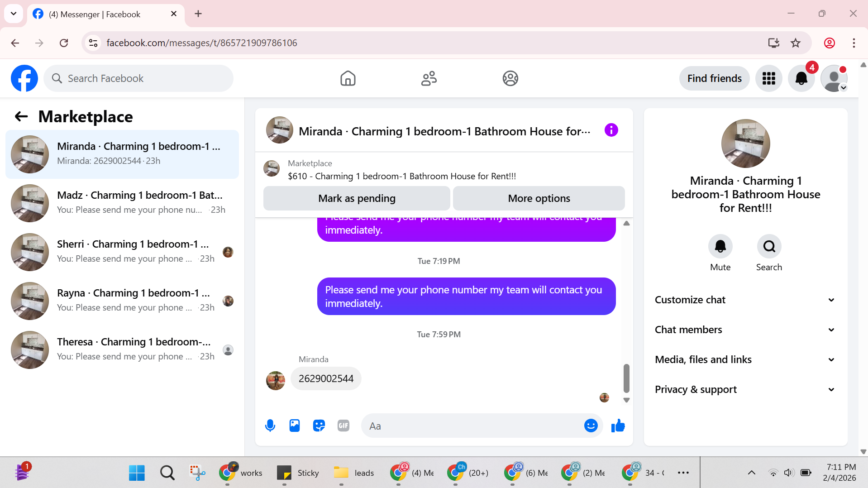Open the tab search dropdown arrow

coord(14,14)
